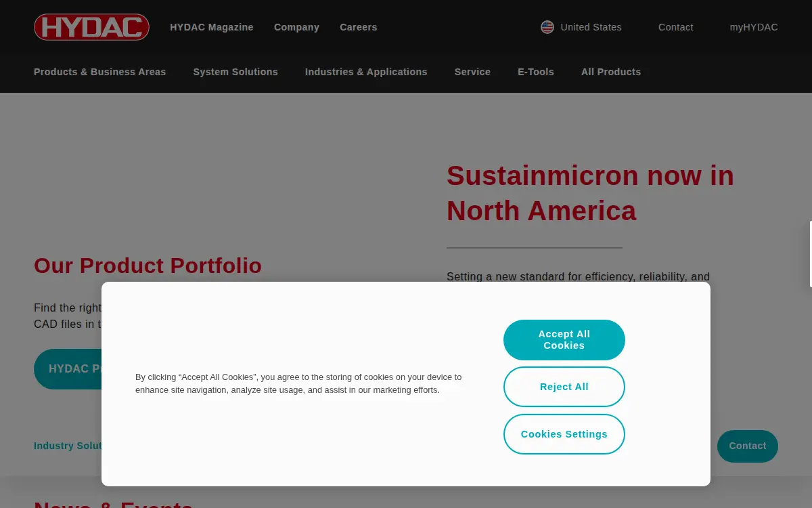Click cookie notice text paragraph
This screenshot has width=812, height=508.
[x=298, y=383]
